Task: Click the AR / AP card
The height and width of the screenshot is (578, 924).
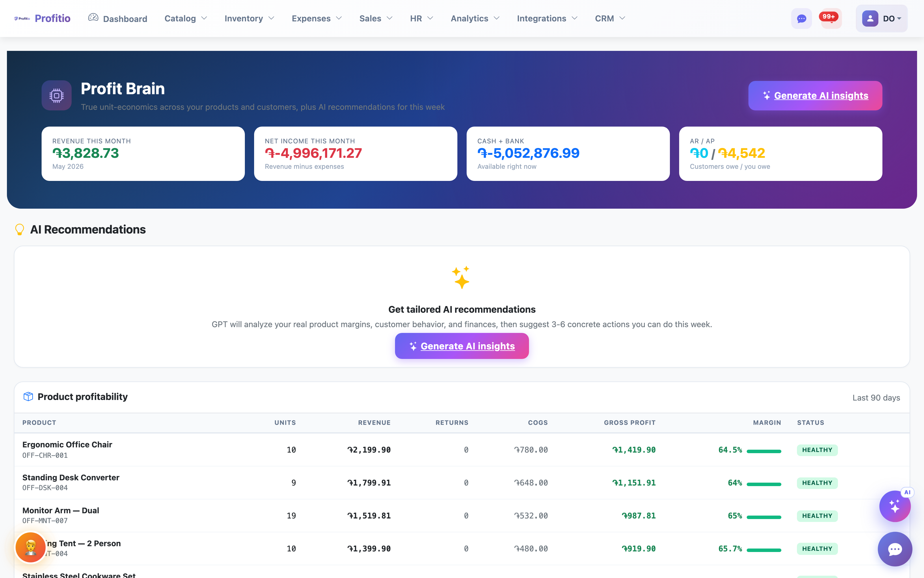Action: [x=780, y=154]
